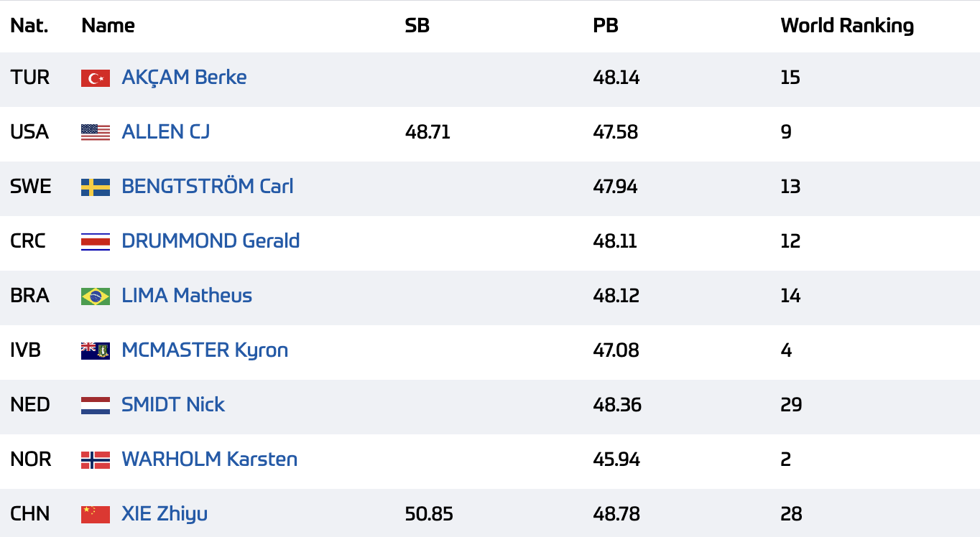The image size is (980, 537).
Task: Click the British Virgin Islands flag
Action: [x=96, y=351]
